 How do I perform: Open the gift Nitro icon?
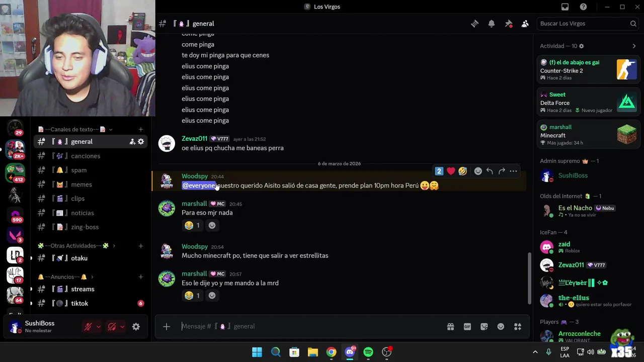pos(451,326)
